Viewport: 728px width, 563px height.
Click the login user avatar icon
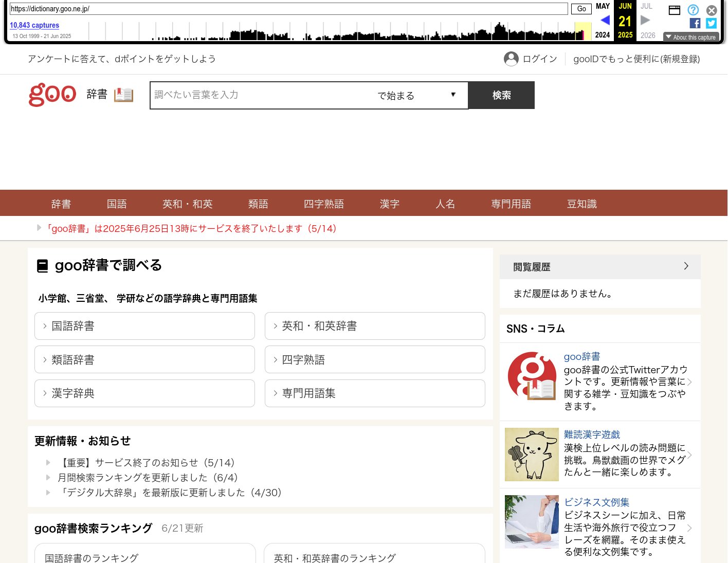(511, 59)
